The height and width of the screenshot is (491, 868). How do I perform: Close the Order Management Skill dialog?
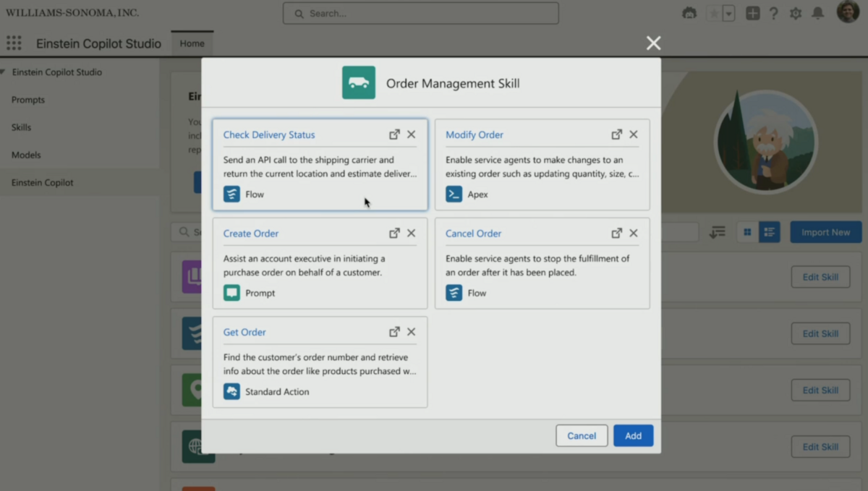tap(653, 43)
